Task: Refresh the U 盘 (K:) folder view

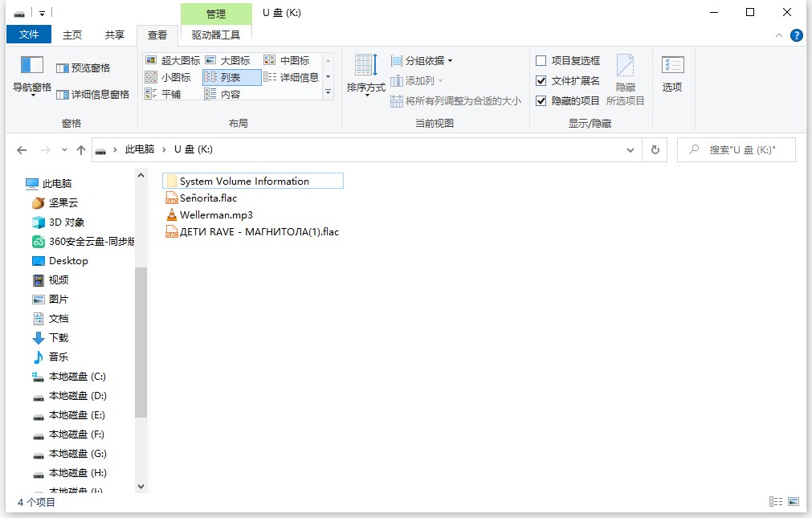Action: pos(653,149)
